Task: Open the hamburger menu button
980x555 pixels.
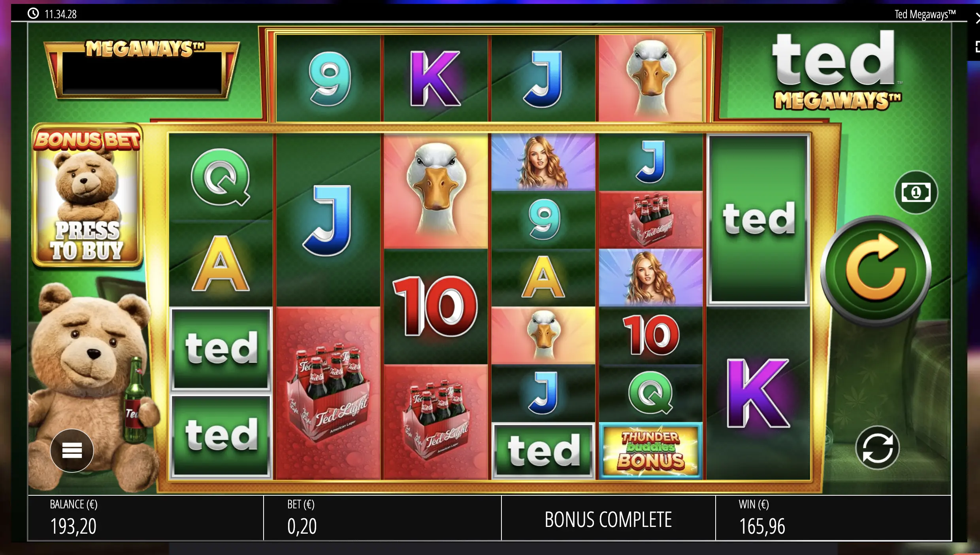Action: coord(72,450)
